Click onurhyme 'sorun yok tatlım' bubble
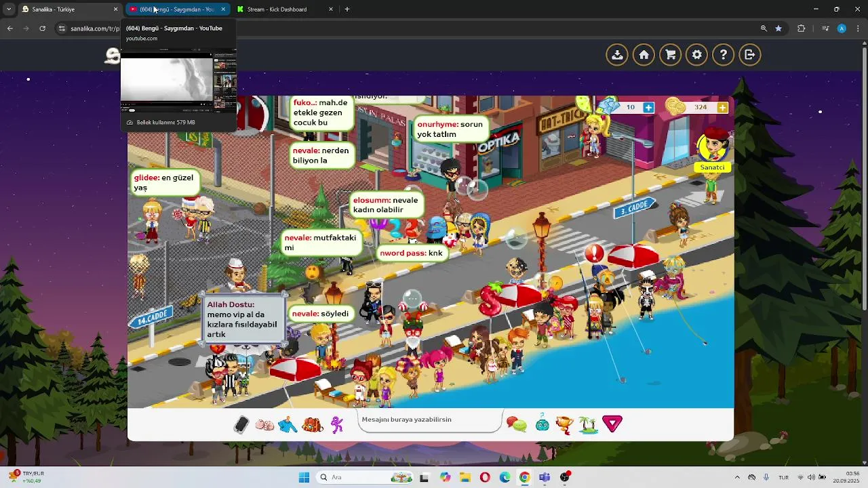Image resolution: width=868 pixels, height=488 pixels. (450, 129)
